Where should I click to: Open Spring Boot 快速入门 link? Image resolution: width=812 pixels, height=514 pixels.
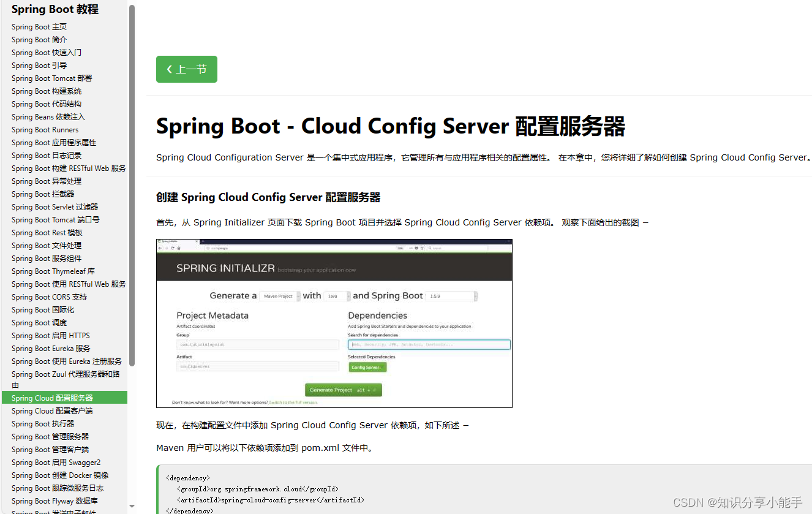(x=47, y=53)
